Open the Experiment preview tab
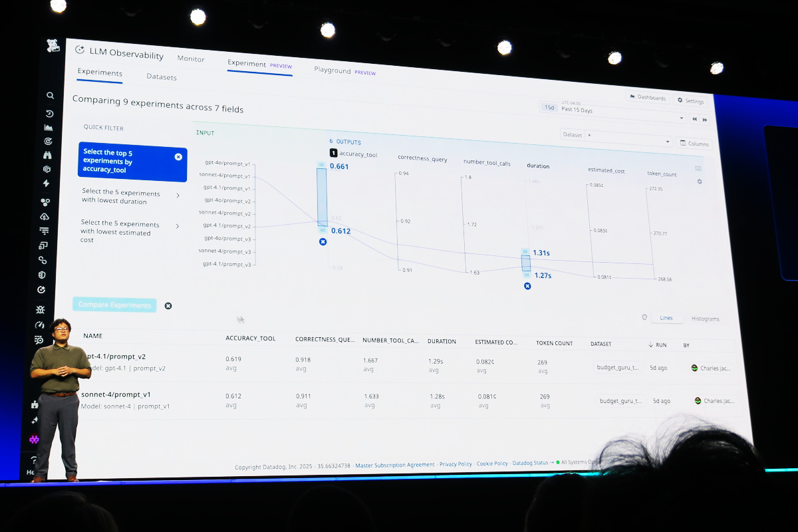The image size is (798, 532). [x=259, y=65]
